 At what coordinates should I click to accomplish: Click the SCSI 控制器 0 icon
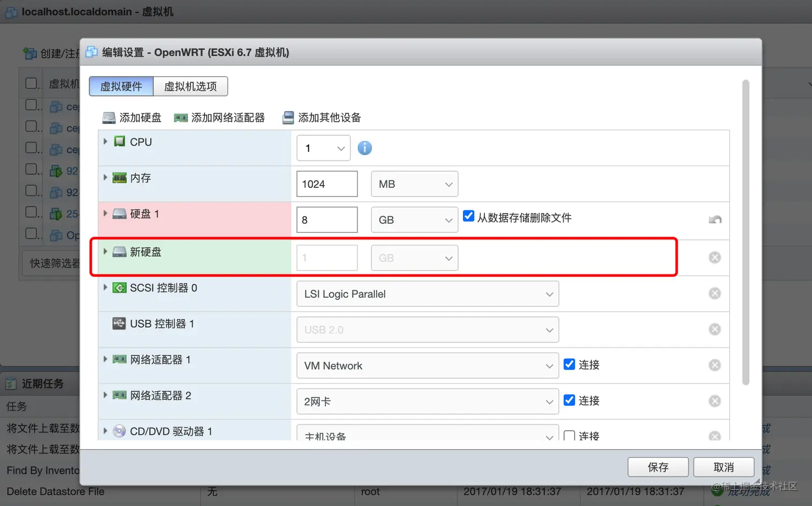(119, 288)
